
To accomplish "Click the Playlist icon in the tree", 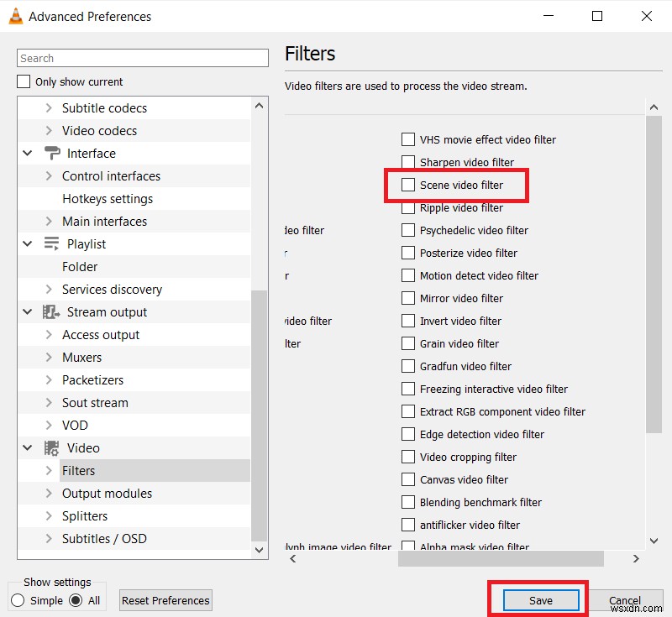I will point(50,243).
